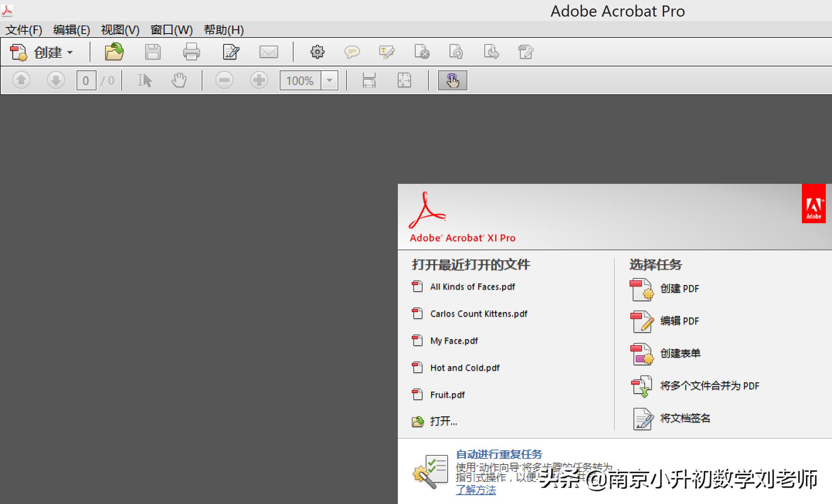Click the zoom out minus button
This screenshot has width=832, height=504.
coord(224,80)
